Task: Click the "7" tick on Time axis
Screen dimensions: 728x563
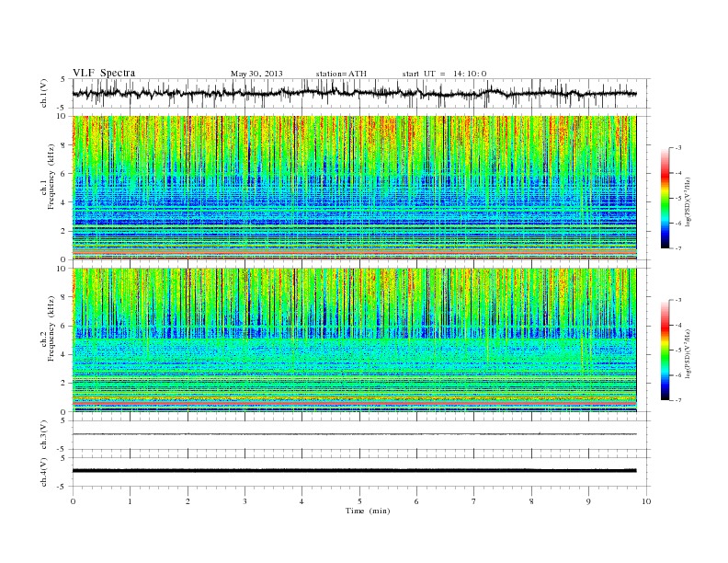Action: (x=474, y=501)
